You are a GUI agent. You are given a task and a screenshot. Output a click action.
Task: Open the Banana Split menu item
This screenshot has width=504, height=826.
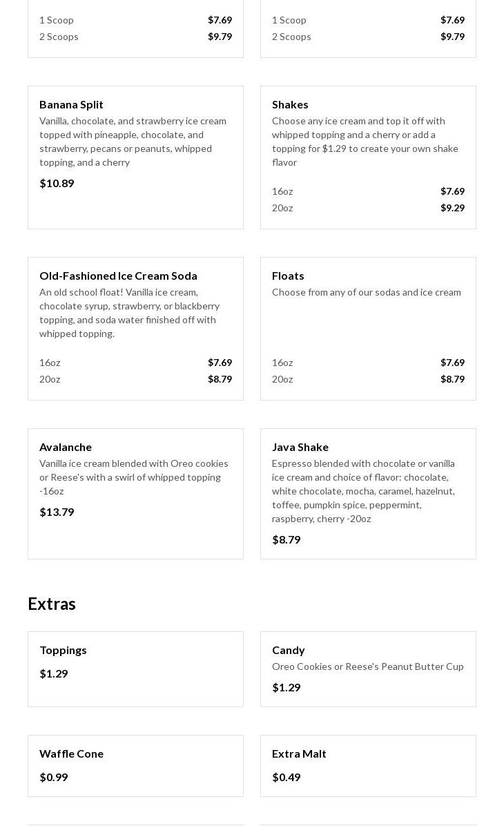[x=71, y=104]
